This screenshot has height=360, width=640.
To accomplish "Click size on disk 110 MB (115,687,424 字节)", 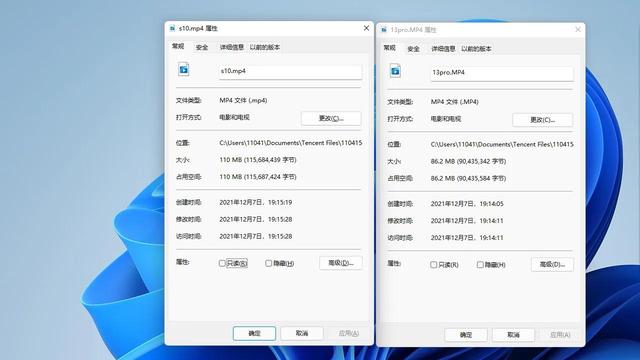I will coord(258,177).
